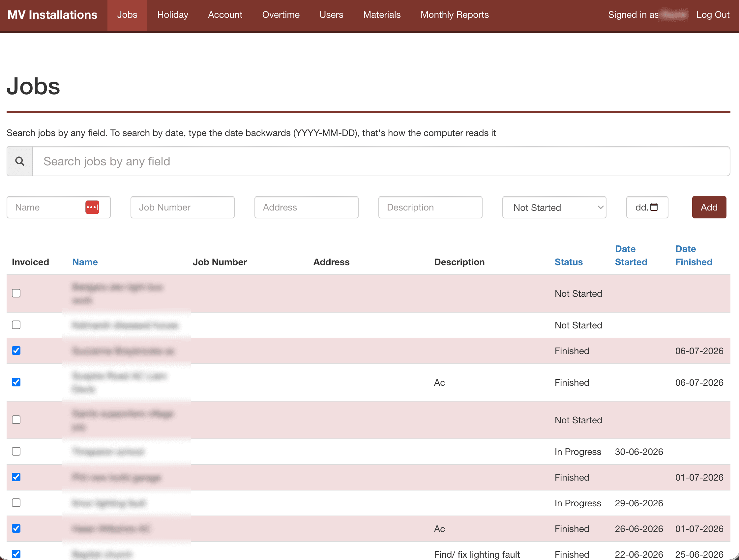Sort table by Name column
Screen dimensions: 739x560
(x=85, y=262)
